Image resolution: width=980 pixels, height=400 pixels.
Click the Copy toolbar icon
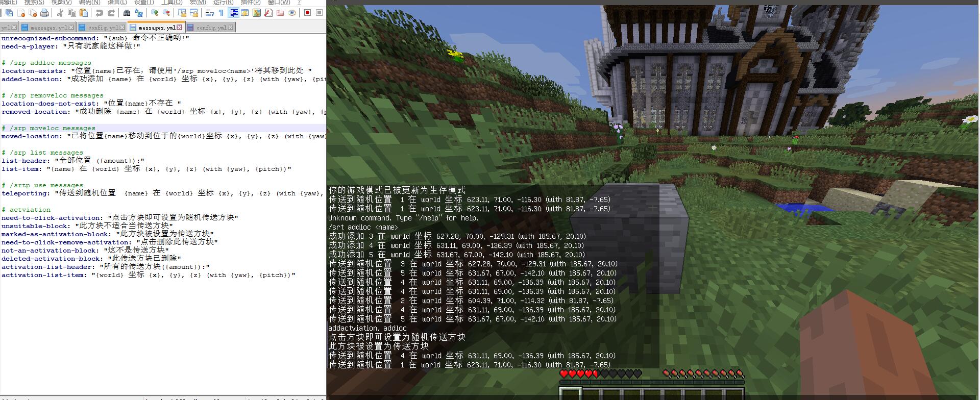click(x=72, y=13)
